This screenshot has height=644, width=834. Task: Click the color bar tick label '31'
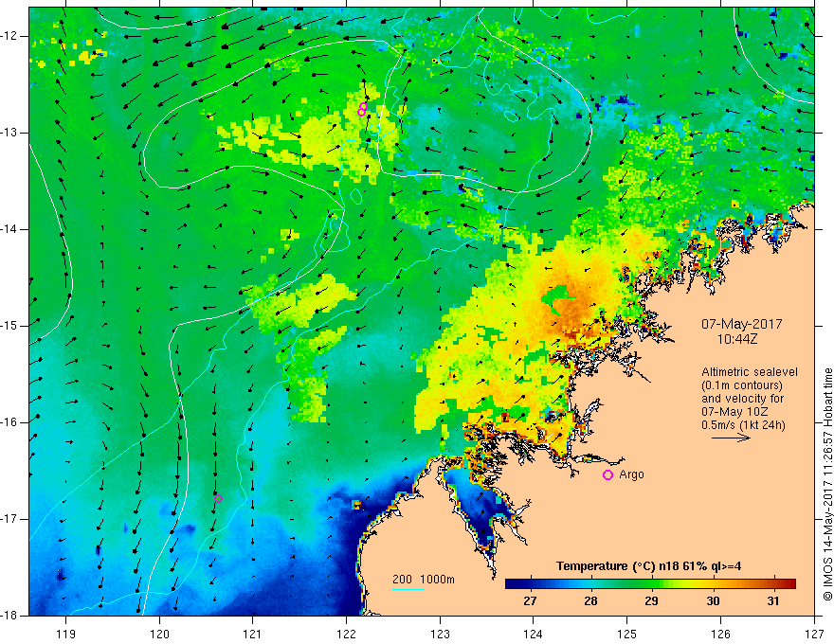point(773,601)
